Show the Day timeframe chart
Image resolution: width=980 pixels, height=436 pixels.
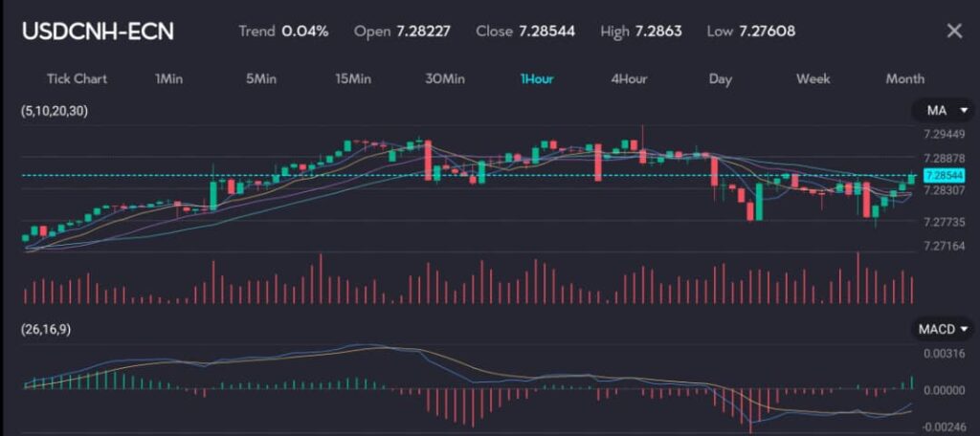[x=721, y=78]
